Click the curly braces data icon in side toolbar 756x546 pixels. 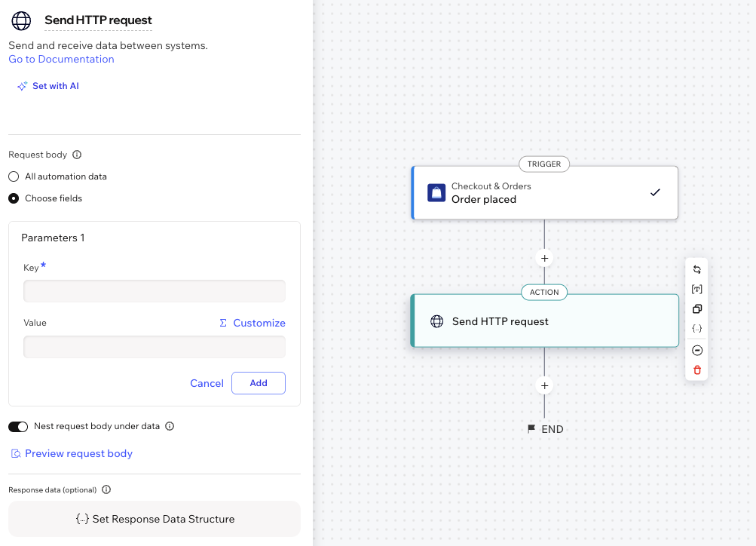click(x=696, y=329)
